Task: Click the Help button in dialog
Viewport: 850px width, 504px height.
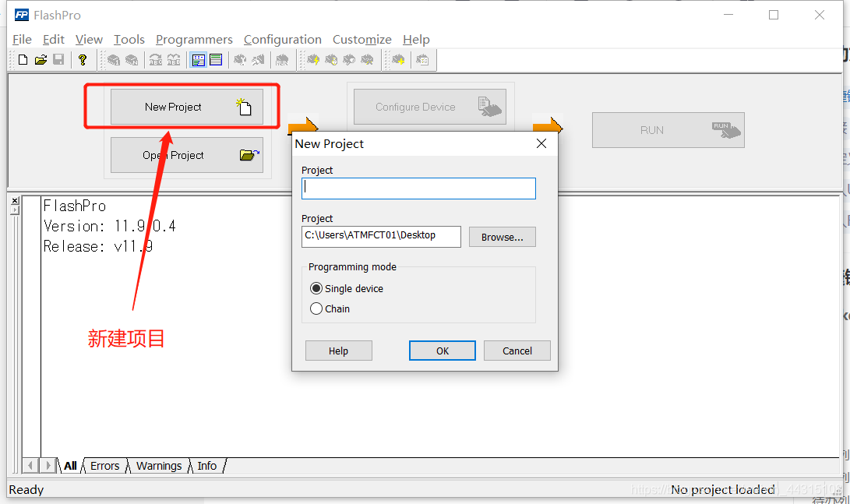Action: [339, 351]
